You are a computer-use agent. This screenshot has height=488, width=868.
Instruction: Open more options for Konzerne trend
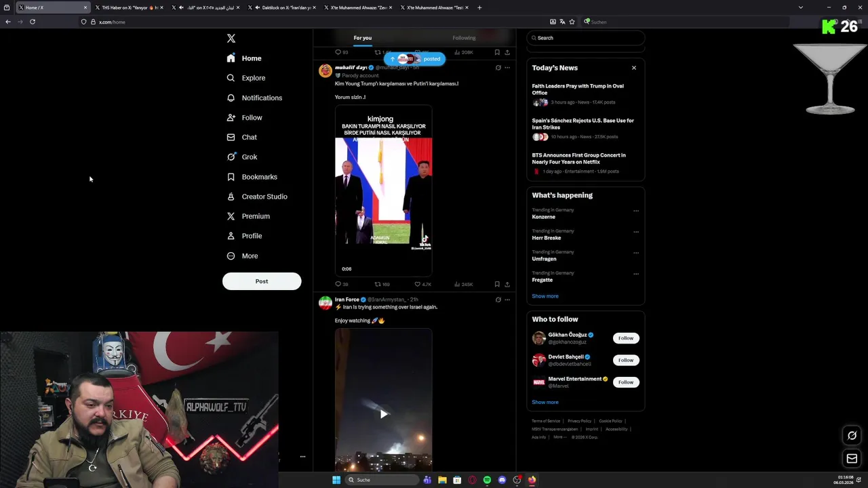coord(636,211)
